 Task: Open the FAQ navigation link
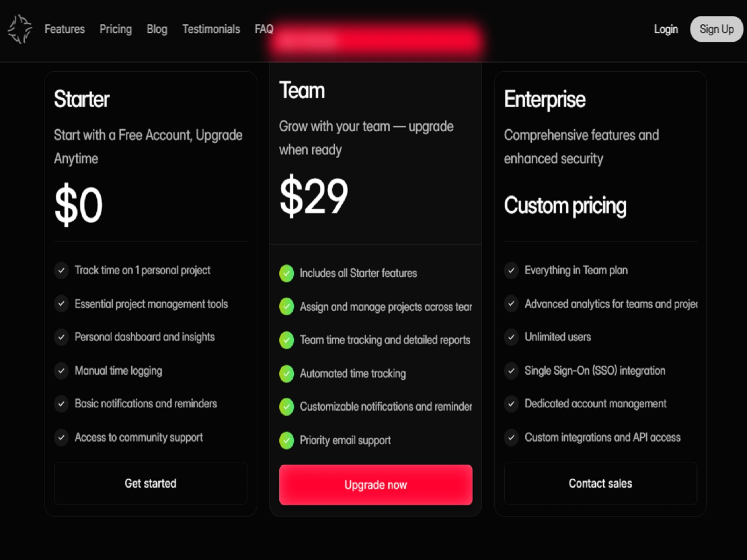(264, 29)
